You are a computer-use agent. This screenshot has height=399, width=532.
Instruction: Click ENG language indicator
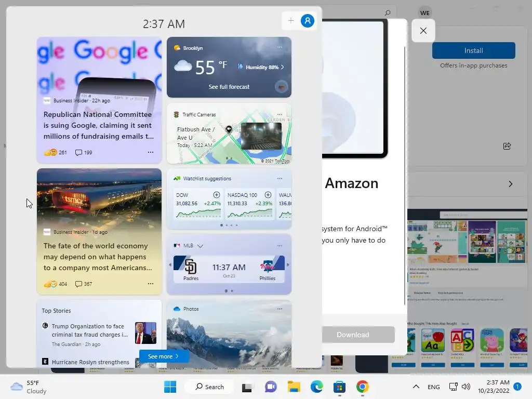click(x=434, y=387)
